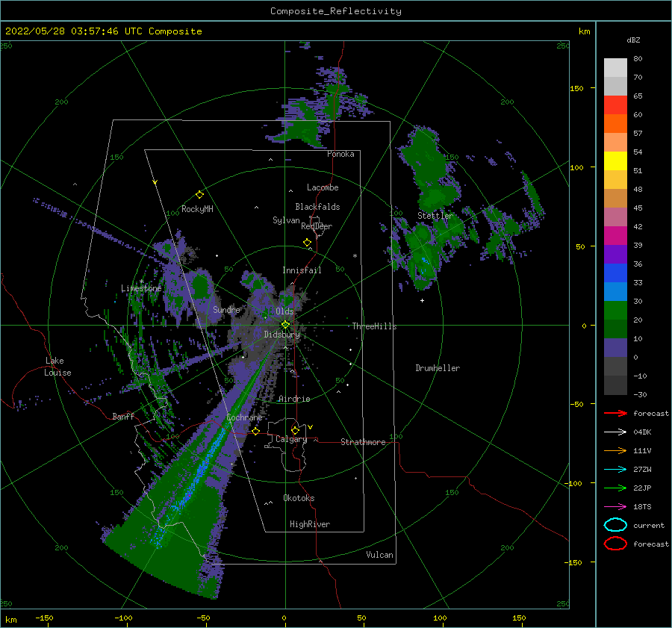672x628 pixels.
Task: Click the Blackfalds town label
Action: click(x=317, y=207)
